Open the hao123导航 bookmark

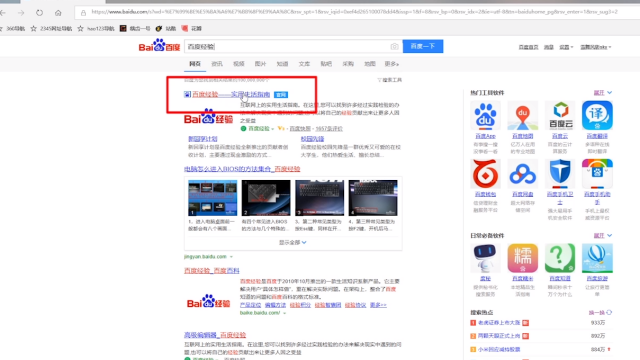coord(96,29)
